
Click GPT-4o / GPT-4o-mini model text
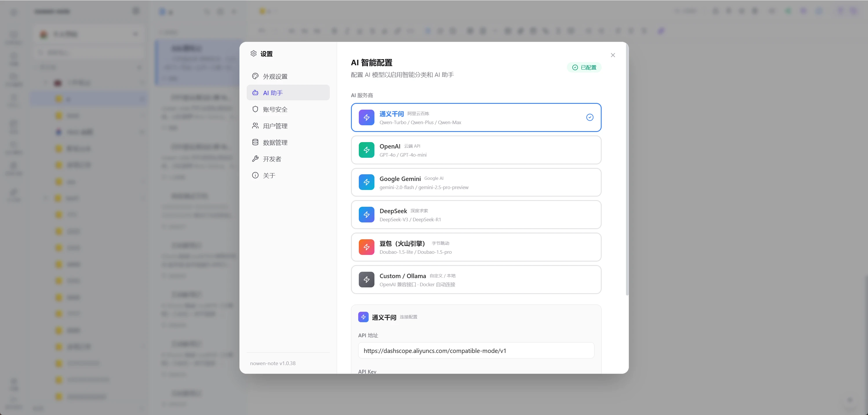403,155
